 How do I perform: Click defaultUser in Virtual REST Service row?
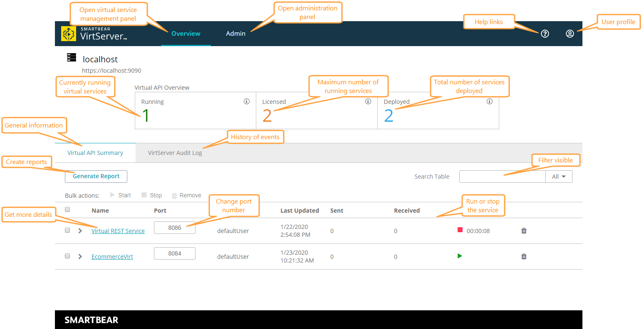(x=233, y=231)
